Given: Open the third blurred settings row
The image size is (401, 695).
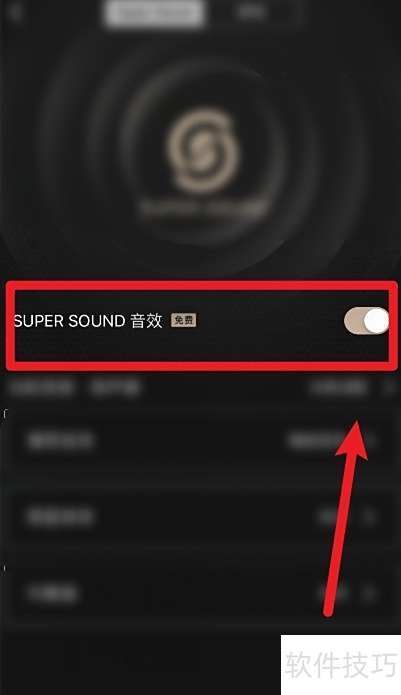Looking at the screenshot, I should 200,593.
